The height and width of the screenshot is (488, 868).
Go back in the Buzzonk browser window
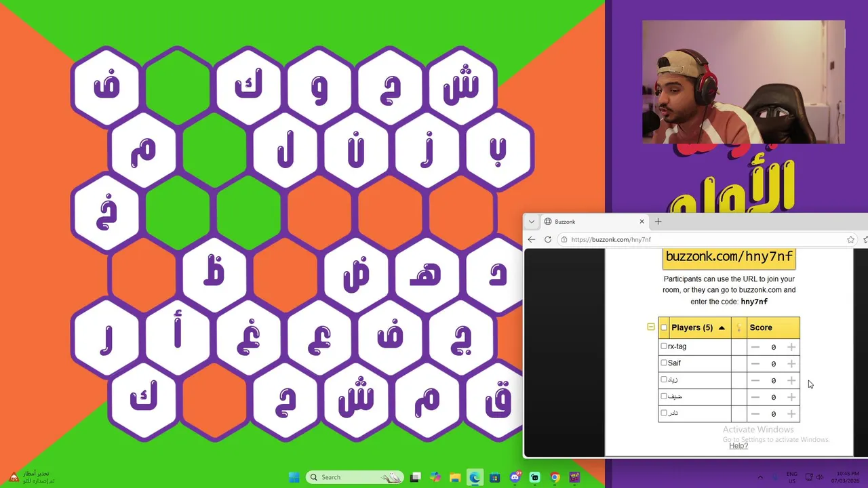click(x=532, y=239)
